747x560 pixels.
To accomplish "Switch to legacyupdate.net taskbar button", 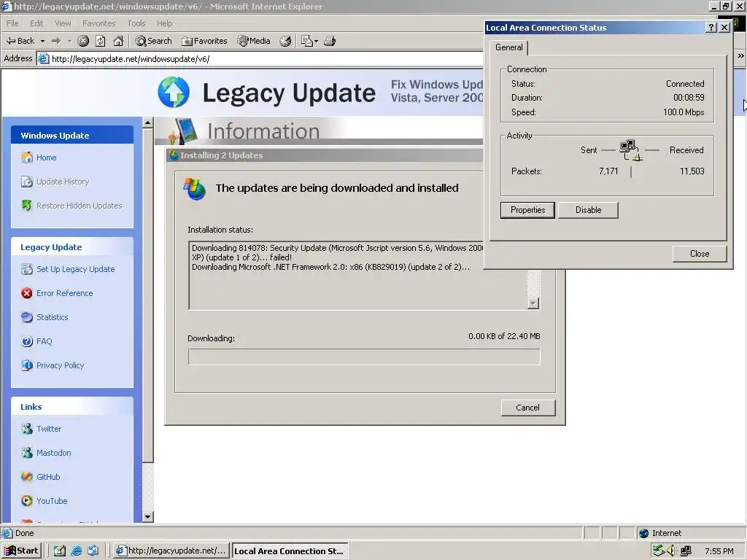I will click(x=172, y=551).
